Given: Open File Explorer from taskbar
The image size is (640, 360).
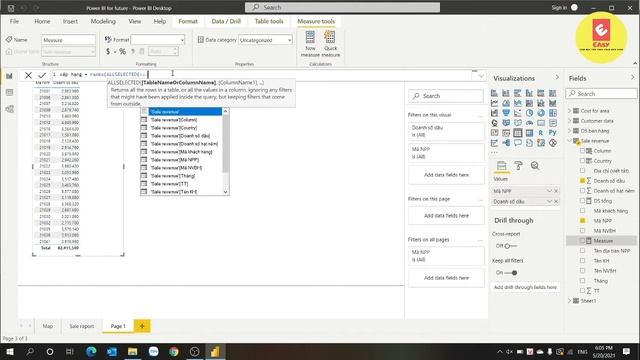Looking at the screenshot, I should pyautogui.click(x=133, y=351).
